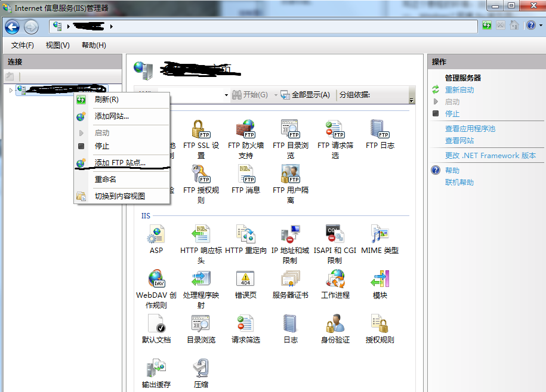Screen dimensions: 546x392
Task: Click the home icon in toolbar
Action: tap(514, 26)
